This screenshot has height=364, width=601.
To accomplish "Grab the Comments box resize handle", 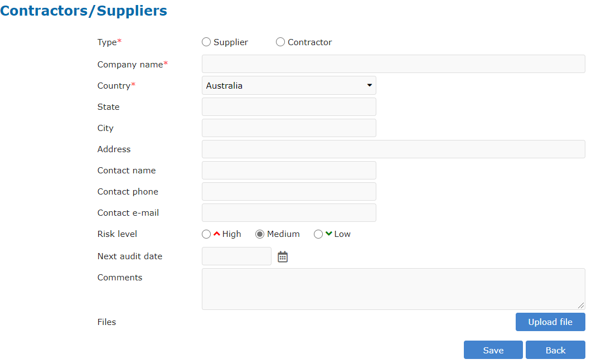I will click(581, 305).
